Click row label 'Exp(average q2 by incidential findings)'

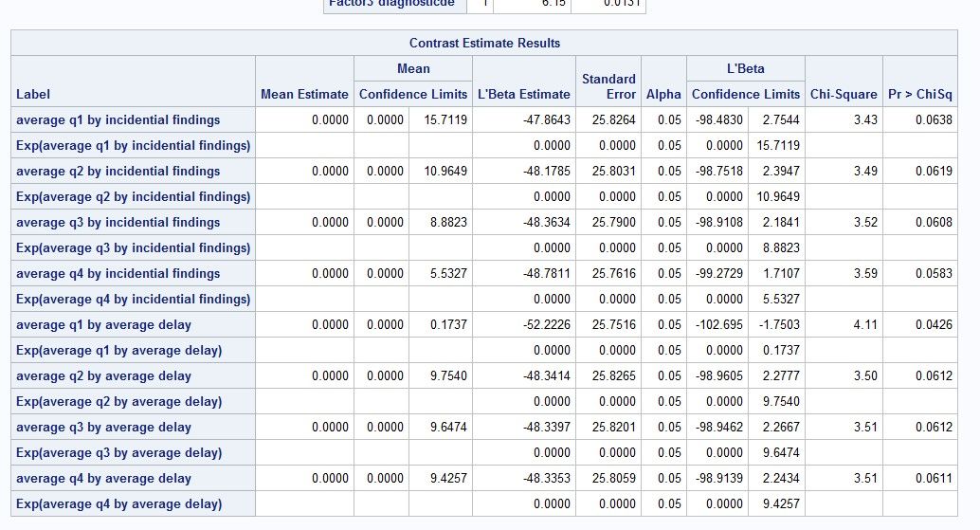[134, 196]
